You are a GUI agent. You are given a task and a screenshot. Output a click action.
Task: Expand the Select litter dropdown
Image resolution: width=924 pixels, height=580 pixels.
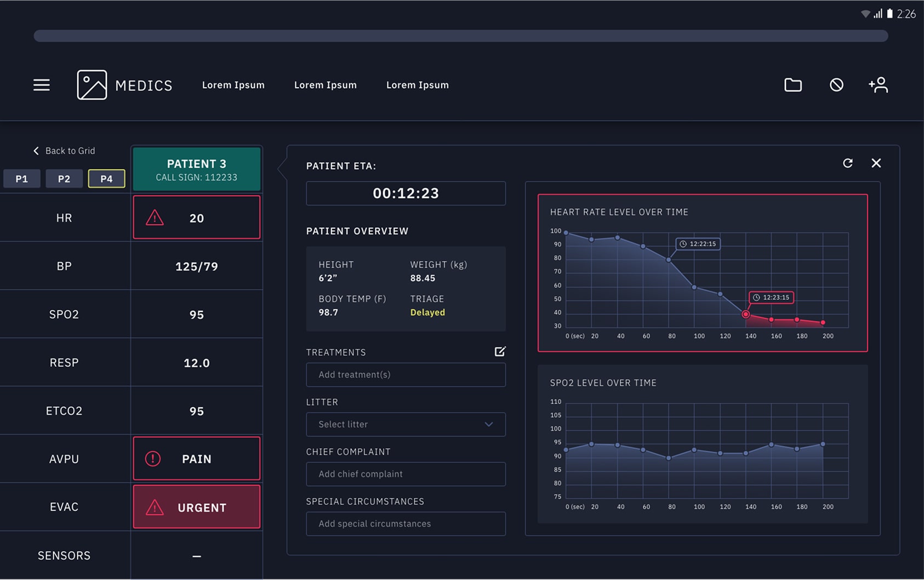(406, 424)
